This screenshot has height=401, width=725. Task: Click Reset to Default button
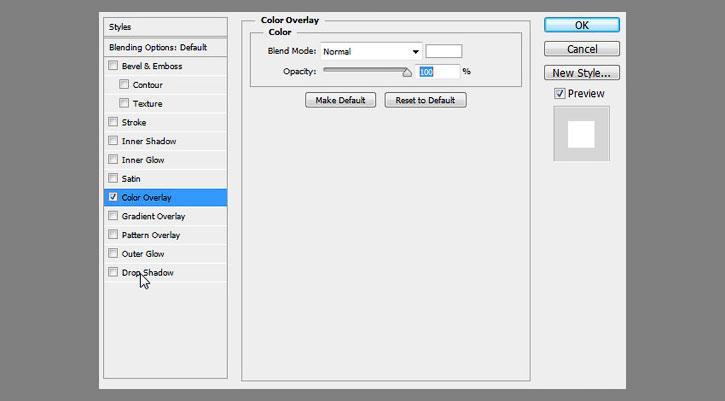tap(425, 100)
